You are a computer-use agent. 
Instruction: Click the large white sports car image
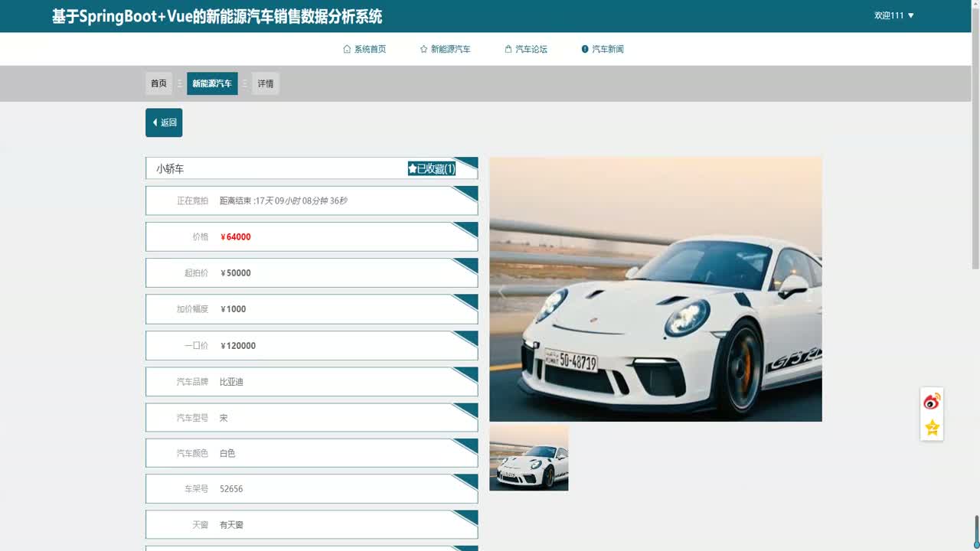pyautogui.click(x=655, y=289)
